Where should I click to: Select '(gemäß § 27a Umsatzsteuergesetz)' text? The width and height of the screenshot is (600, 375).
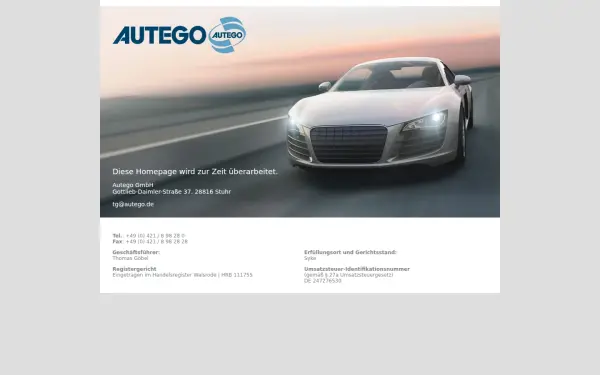point(349,275)
